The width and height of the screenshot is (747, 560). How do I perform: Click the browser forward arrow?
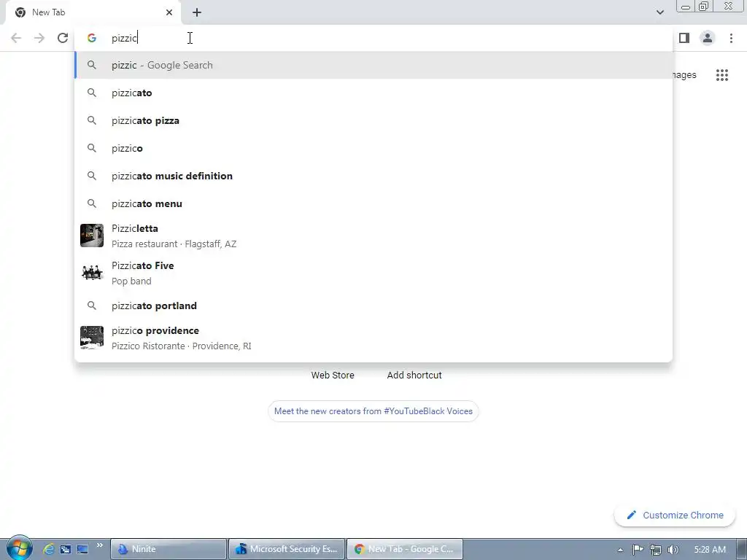(x=39, y=38)
